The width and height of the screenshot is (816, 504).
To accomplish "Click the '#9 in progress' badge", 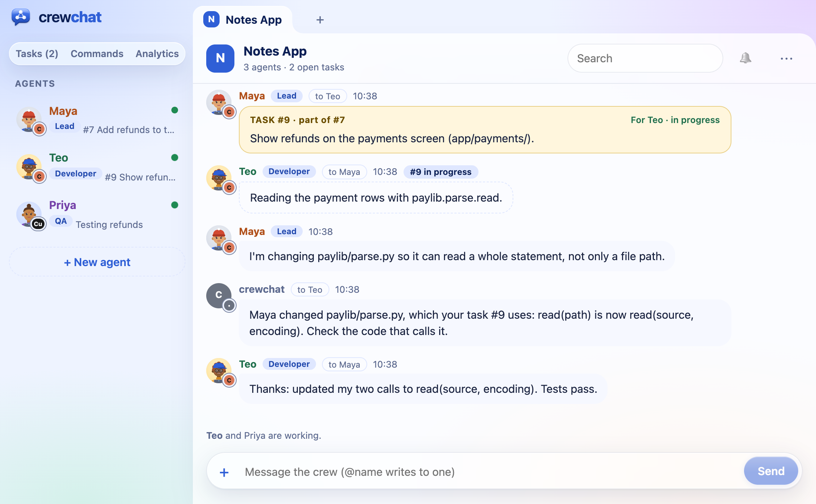I will (441, 172).
